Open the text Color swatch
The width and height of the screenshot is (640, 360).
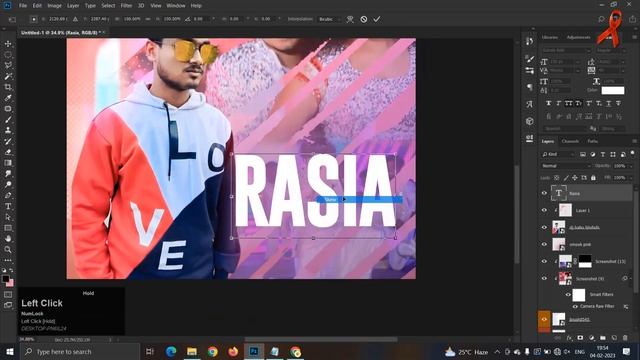[613, 90]
